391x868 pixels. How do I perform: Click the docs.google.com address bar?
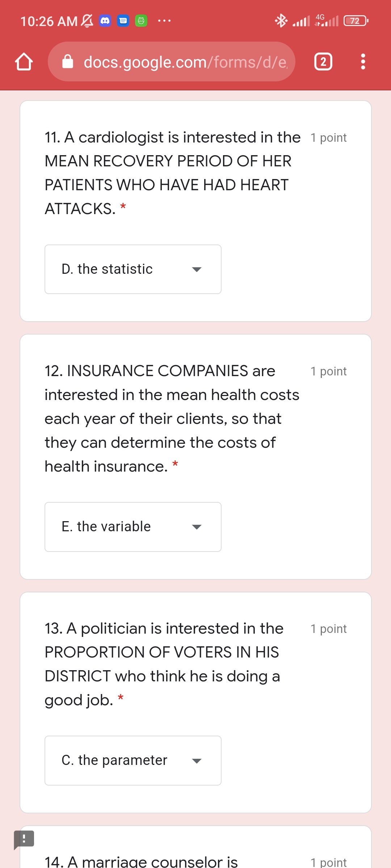[172, 62]
